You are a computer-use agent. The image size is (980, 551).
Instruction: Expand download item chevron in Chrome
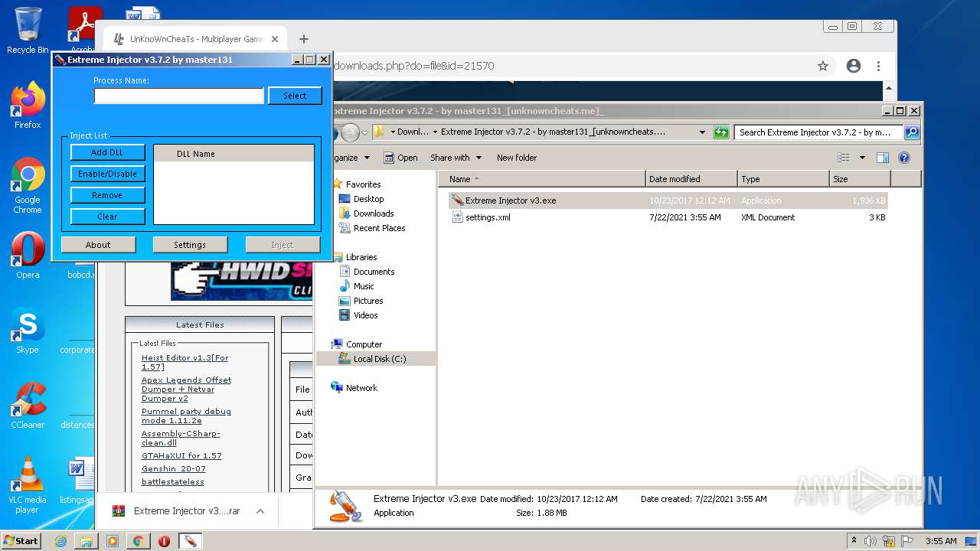click(x=260, y=511)
